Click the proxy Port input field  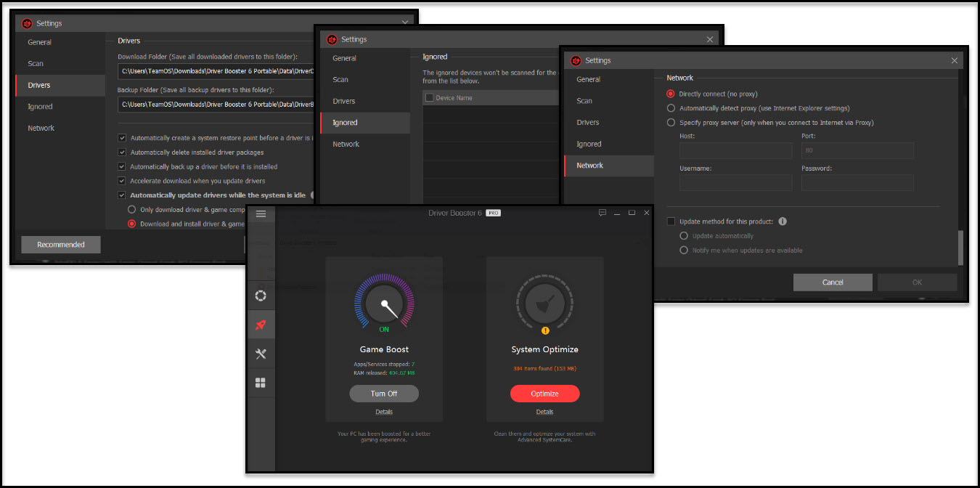[x=857, y=151]
